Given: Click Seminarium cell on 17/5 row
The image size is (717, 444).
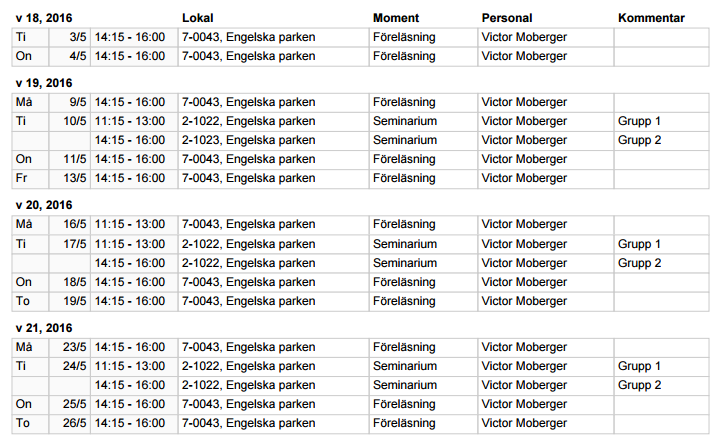Looking at the screenshot, I should pyautogui.click(x=423, y=244).
